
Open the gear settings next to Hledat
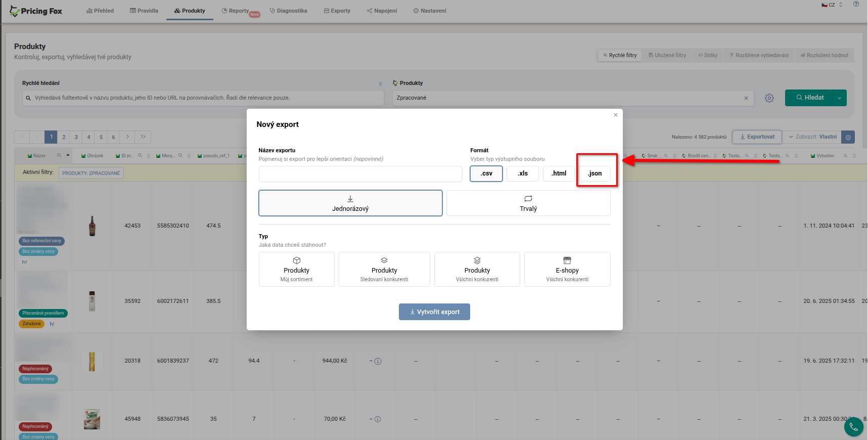pos(769,98)
